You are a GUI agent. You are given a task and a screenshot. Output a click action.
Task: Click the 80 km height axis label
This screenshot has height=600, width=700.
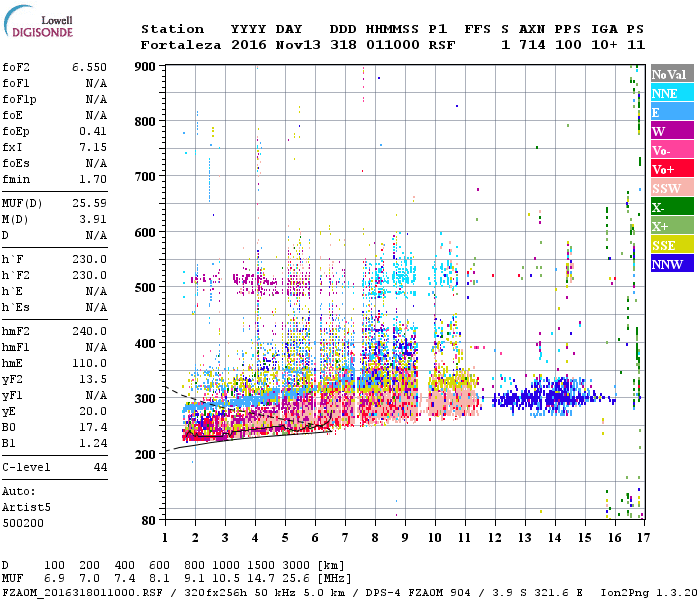(x=149, y=521)
